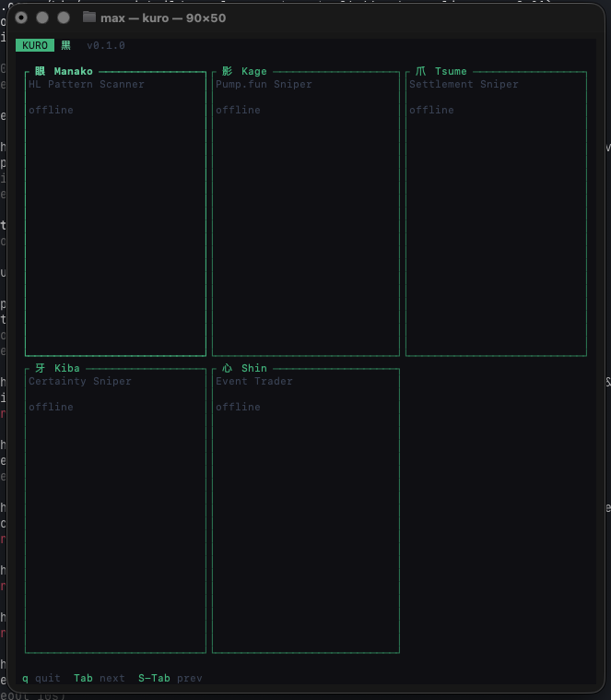Click the v0.1.0 version text

coord(106,45)
